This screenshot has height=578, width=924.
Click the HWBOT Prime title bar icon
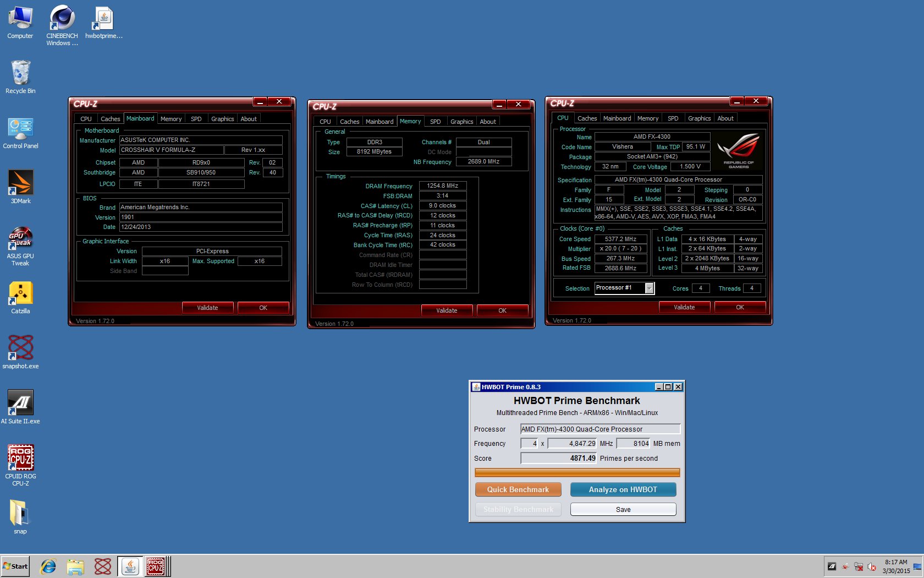tap(476, 387)
